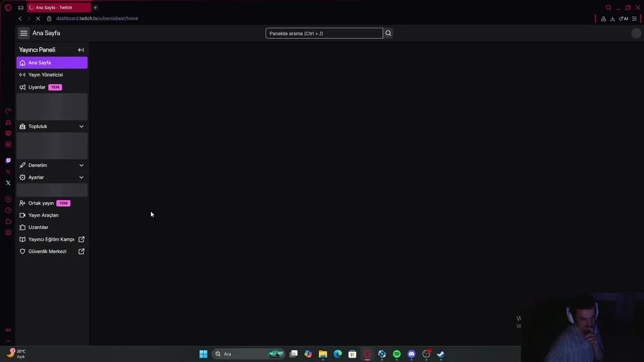Open the GX Control speedometer icon
Viewport: 644px width, 362px height.
click(8, 111)
